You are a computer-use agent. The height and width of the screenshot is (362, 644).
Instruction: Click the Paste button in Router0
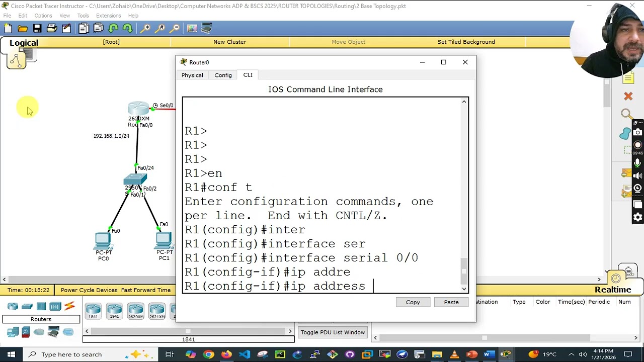(x=451, y=302)
